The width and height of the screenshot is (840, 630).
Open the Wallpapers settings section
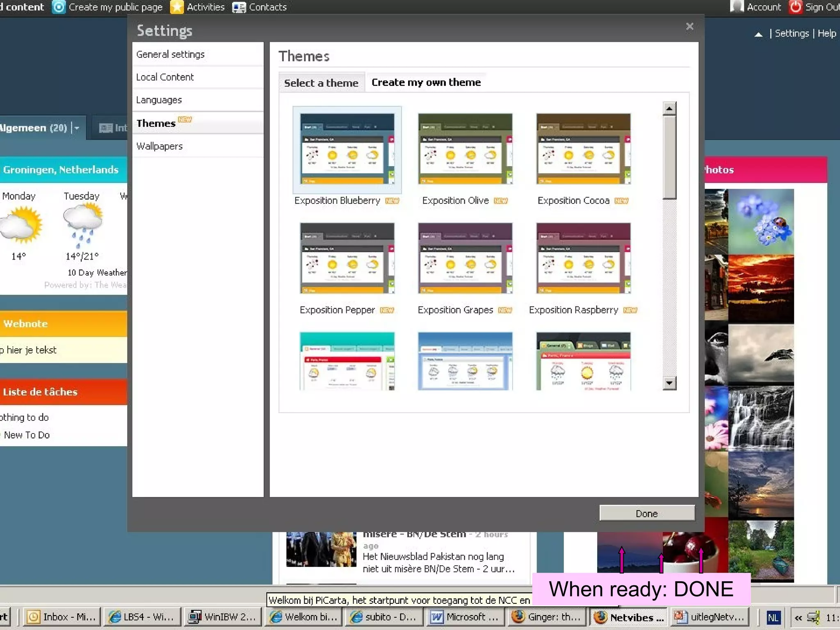tap(159, 146)
